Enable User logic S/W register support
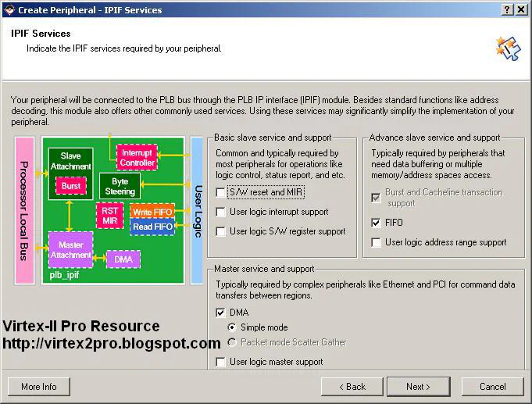This screenshot has height=404, width=532. (x=221, y=231)
